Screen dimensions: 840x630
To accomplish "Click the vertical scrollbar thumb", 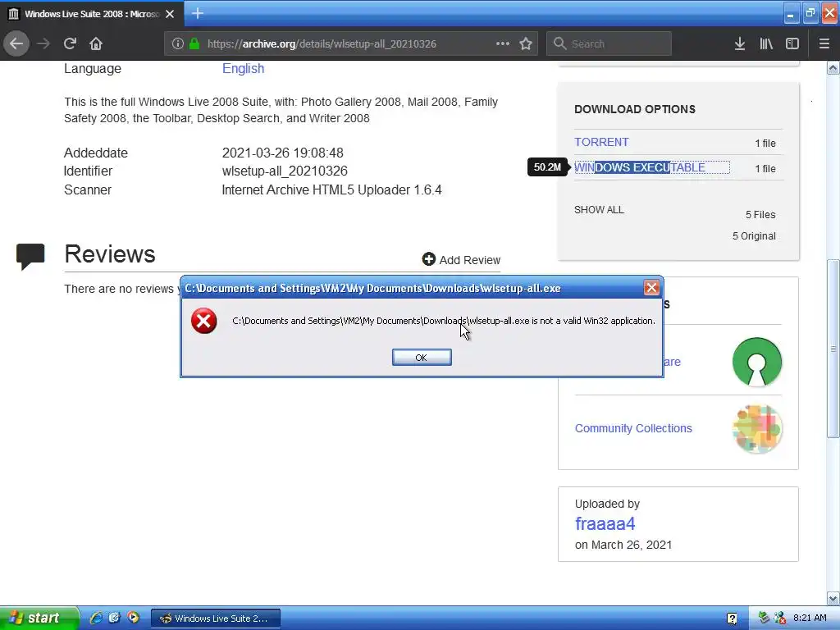I will coord(833,348).
